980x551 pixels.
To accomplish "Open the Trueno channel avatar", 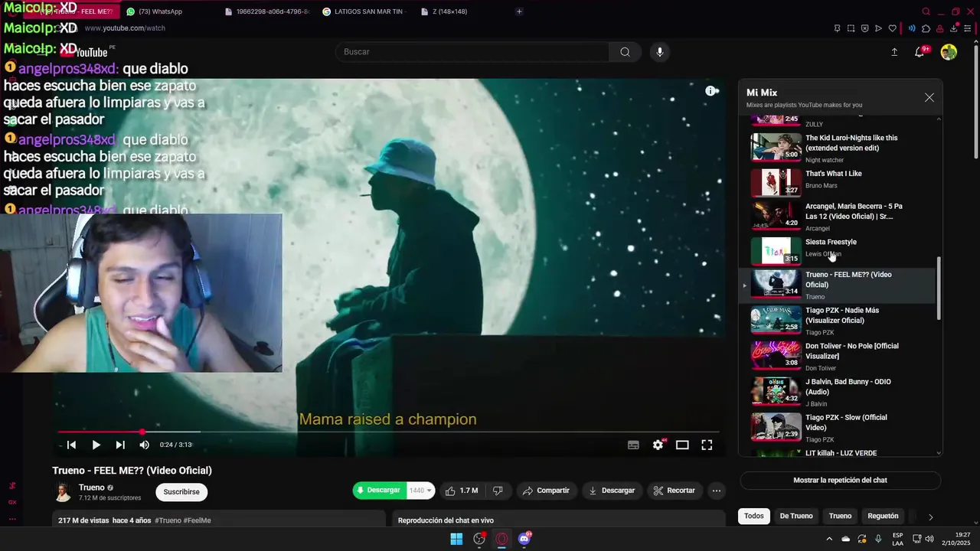I will pyautogui.click(x=64, y=492).
